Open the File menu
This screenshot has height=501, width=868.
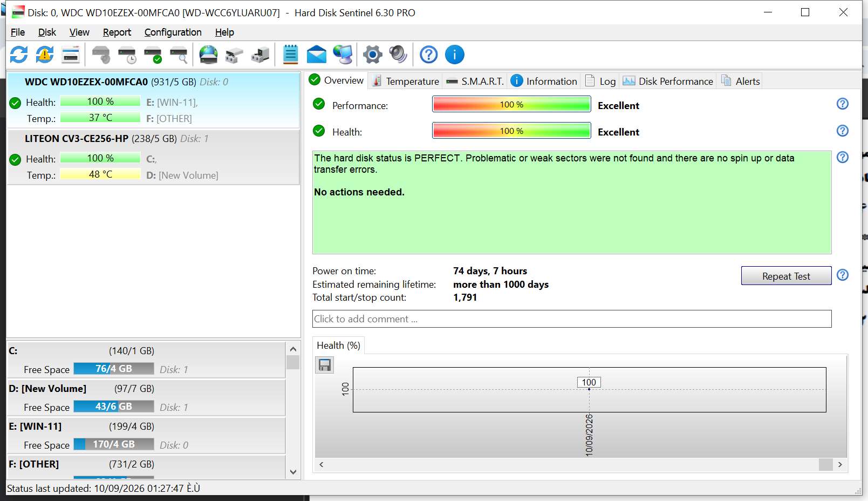click(18, 32)
